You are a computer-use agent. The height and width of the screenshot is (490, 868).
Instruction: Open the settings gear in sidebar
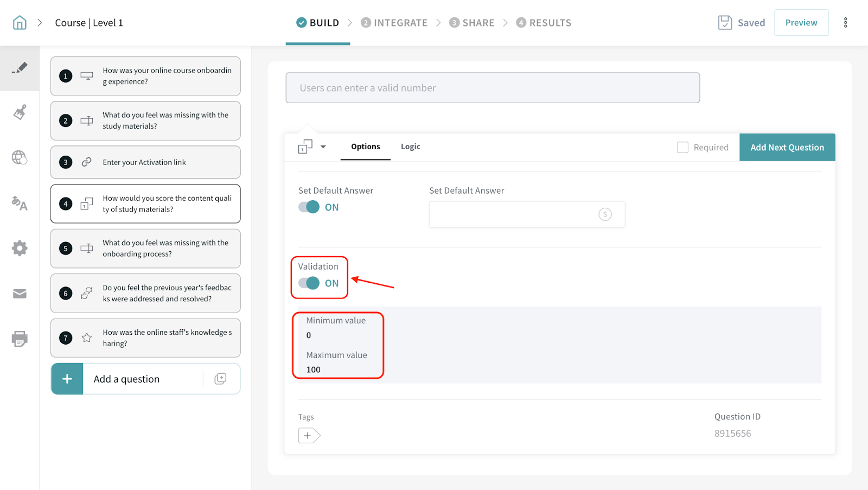20,249
